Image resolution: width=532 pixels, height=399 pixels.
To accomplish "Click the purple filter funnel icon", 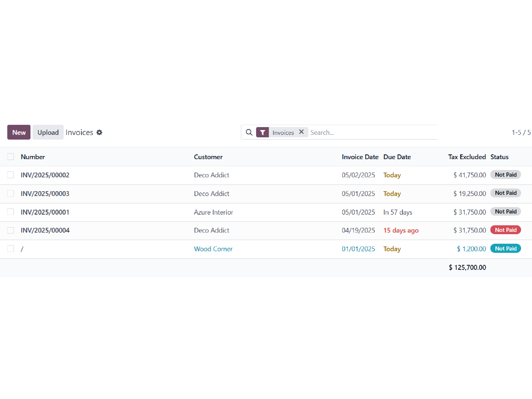I will tap(262, 133).
